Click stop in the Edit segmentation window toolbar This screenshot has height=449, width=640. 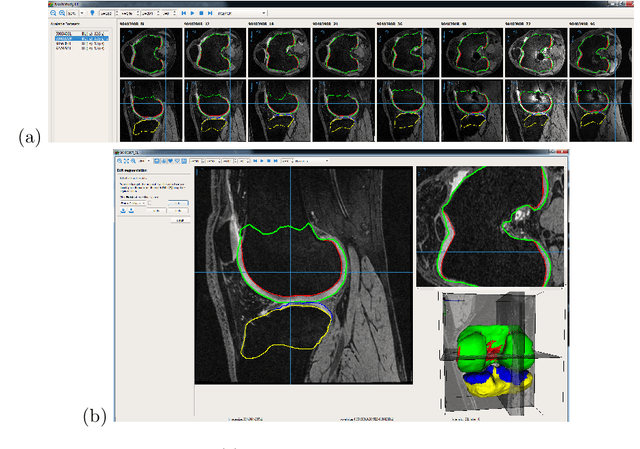tap(269, 161)
